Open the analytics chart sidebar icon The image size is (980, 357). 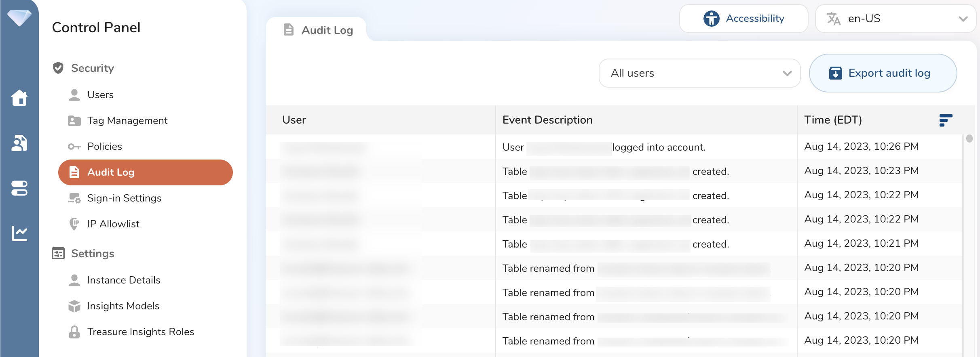(x=19, y=233)
